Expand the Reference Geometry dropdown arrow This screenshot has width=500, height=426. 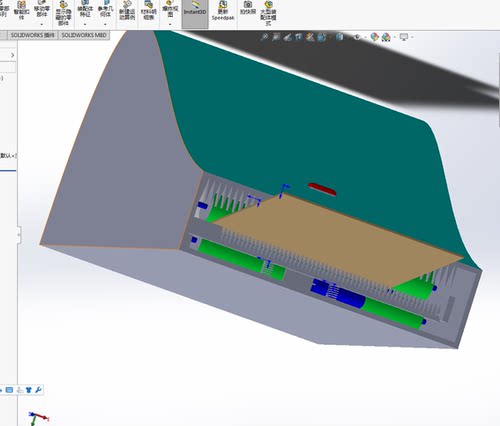pyautogui.click(x=105, y=24)
